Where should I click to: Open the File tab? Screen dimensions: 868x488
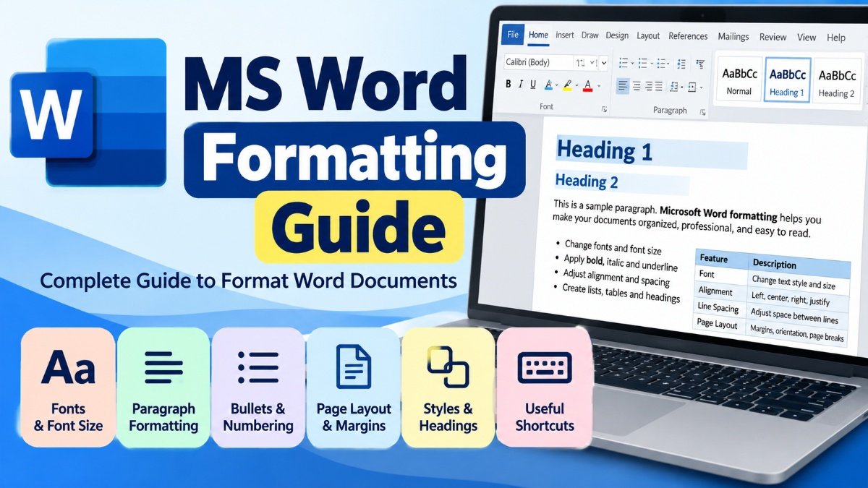513,34
